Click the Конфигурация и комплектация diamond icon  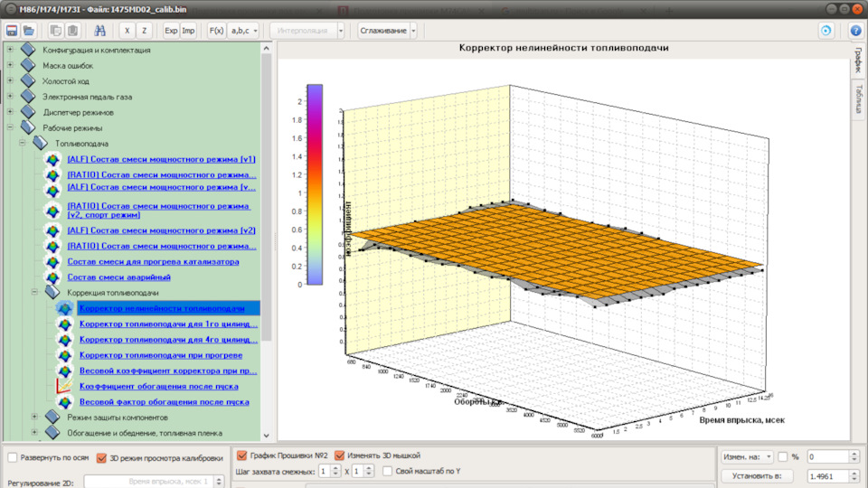pos(28,49)
